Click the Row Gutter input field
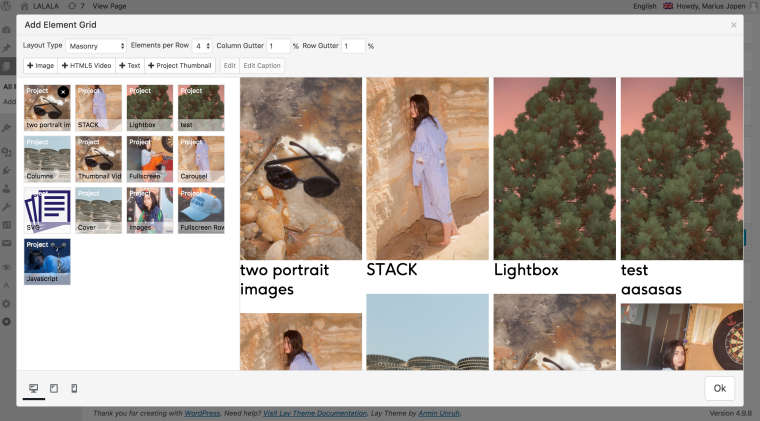Viewport: 760px width, 421px height. 353,46
